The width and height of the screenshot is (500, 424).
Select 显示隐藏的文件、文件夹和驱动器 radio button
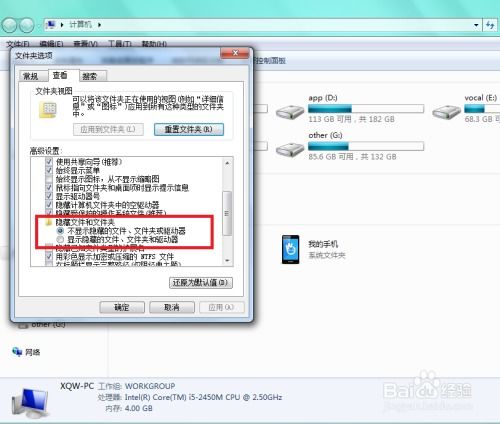(x=60, y=239)
